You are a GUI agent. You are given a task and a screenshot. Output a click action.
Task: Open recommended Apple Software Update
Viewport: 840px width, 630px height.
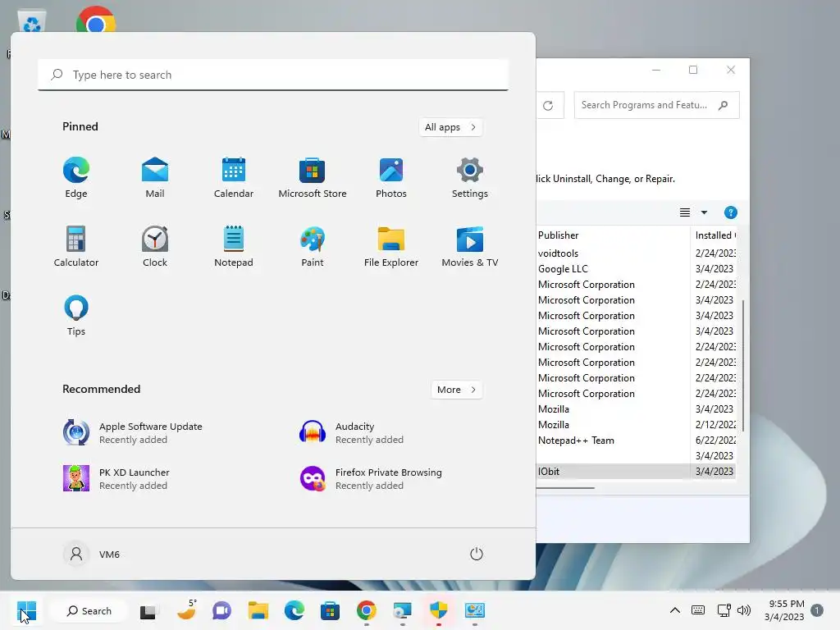pyautogui.click(x=133, y=433)
